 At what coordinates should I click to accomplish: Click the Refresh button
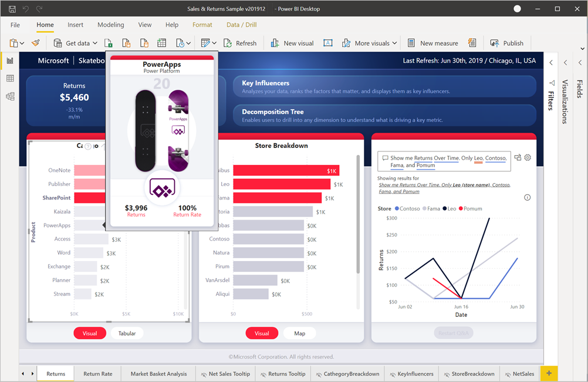241,43
